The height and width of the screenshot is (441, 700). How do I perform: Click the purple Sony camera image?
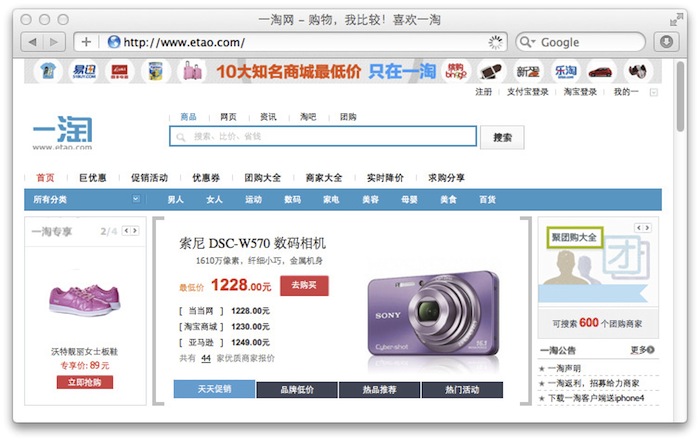click(433, 314)
